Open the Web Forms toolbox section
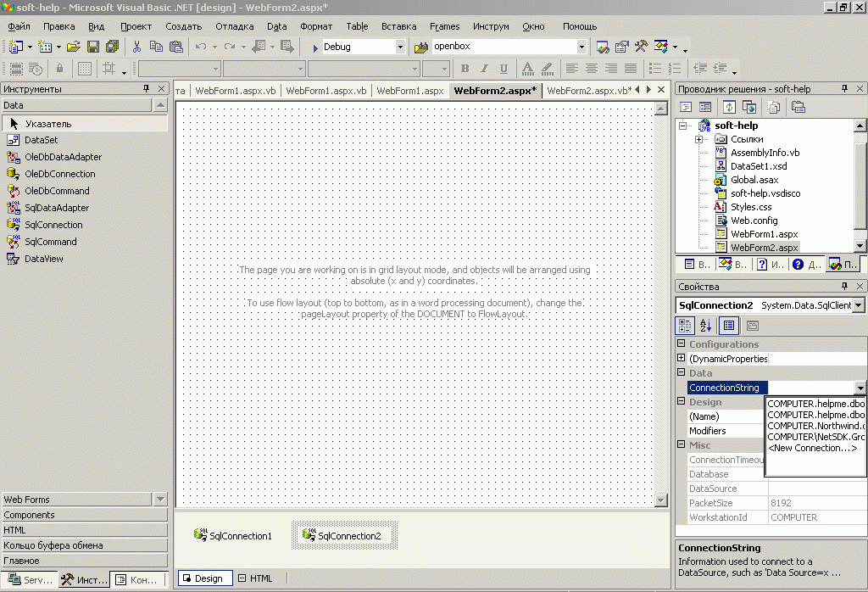 pos(77,500)
